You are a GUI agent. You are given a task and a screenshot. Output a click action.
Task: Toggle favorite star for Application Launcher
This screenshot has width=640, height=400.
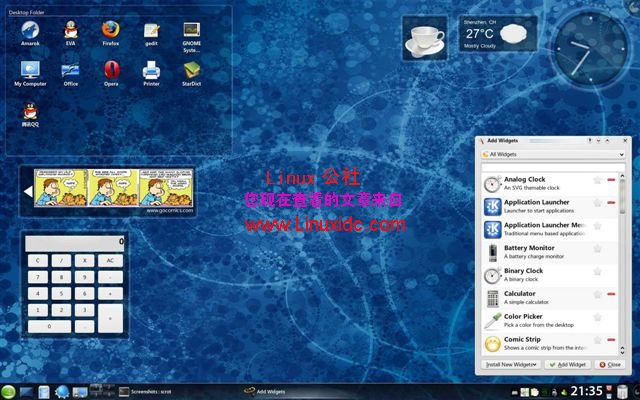(598, 203)
